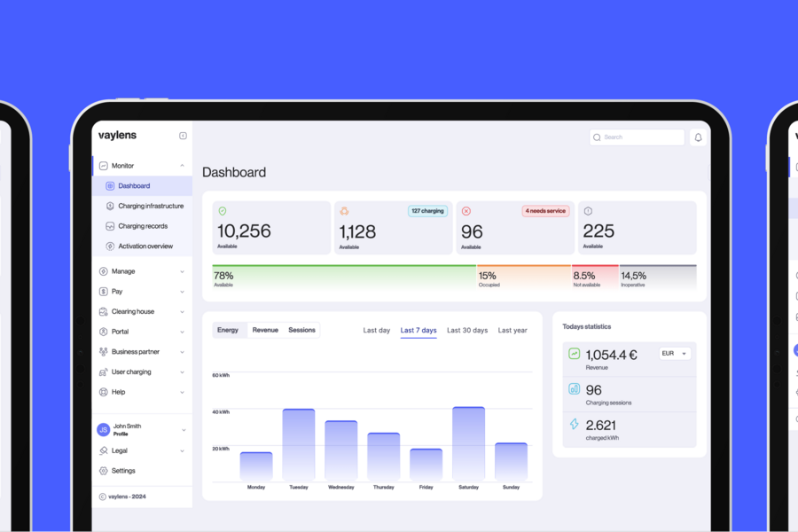This screenshot has width=798, height=532.
Task: Open notifications bell icon
Action: (x=699, y=137)
